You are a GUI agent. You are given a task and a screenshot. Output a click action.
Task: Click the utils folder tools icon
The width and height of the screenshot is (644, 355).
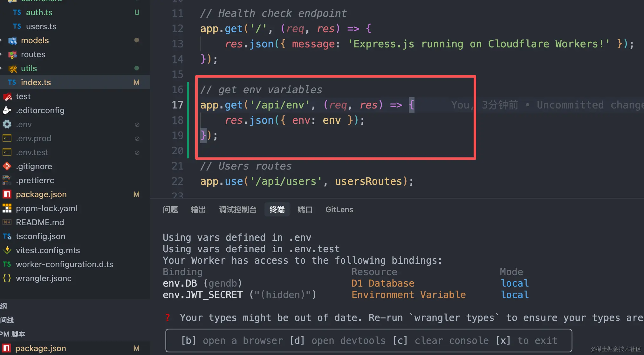(x=12, y=68)
